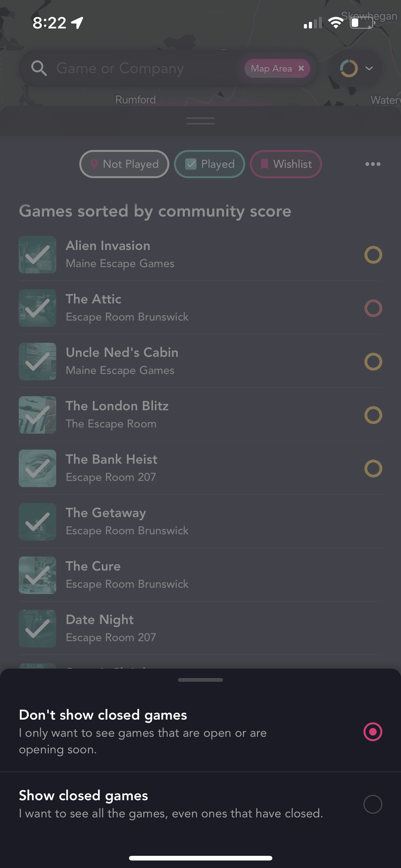Toggle the Played filter
This screenshot has height=868, width=401.
210,164
